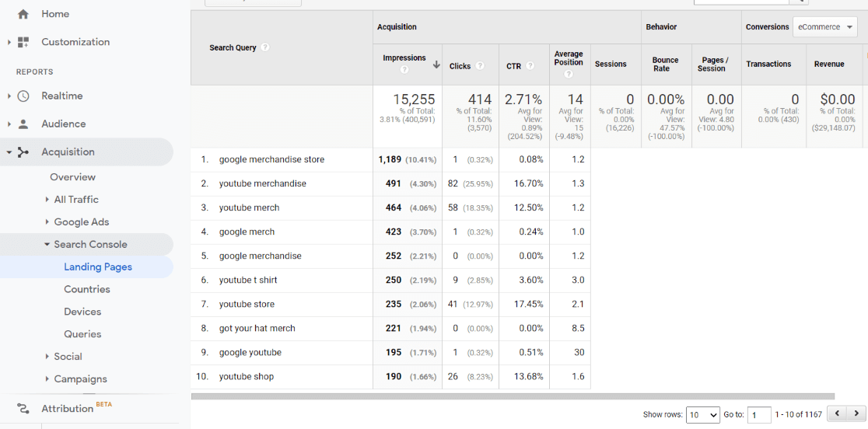The width and height of the screenshot is (868, 429).
Task: Click 'youtube merchandise' query row
Action: [262, 183]
